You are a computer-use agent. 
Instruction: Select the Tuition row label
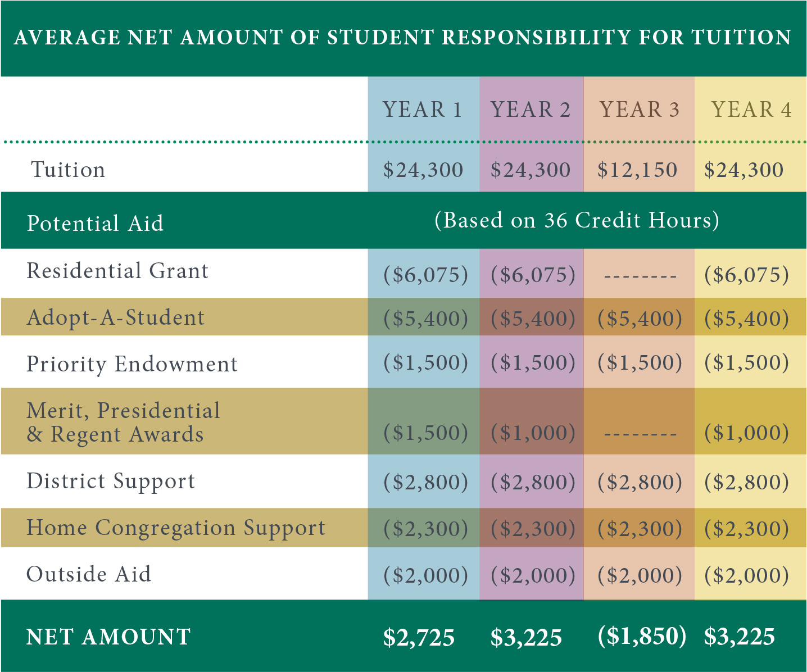(68, 170)
